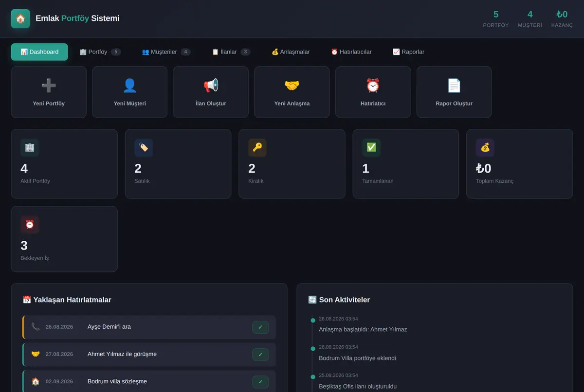The width and height of the screenshot is (584, 392).
Task: Click the house icon beside Bodrum villa sözleşme
Action: click(x=36, y=381)
